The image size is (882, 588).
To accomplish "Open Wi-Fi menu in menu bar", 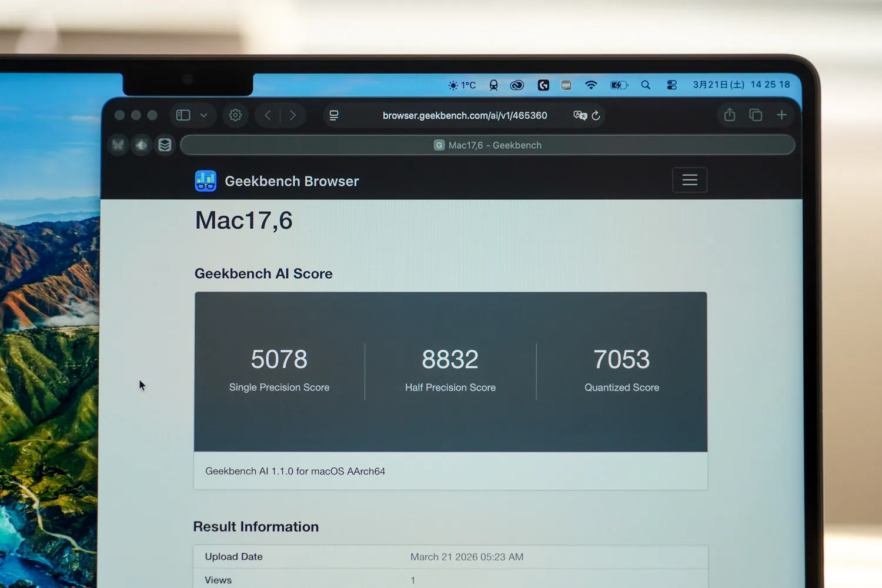I will 591,85.
